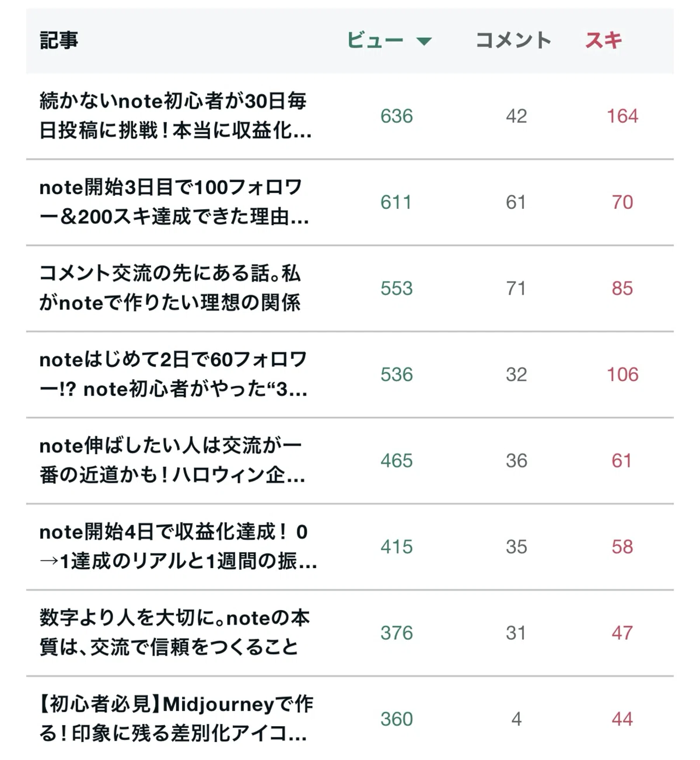Sort by コメント column header
This screenshot has height=760, width=700.
pyautogui.click(x=513, y=40)
